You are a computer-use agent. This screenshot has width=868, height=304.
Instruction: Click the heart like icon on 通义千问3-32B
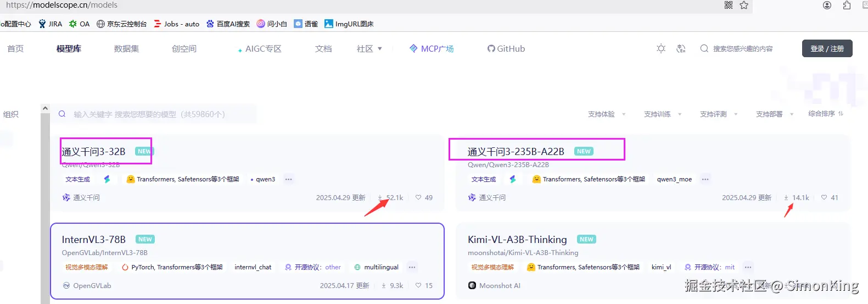pos(418,197)
